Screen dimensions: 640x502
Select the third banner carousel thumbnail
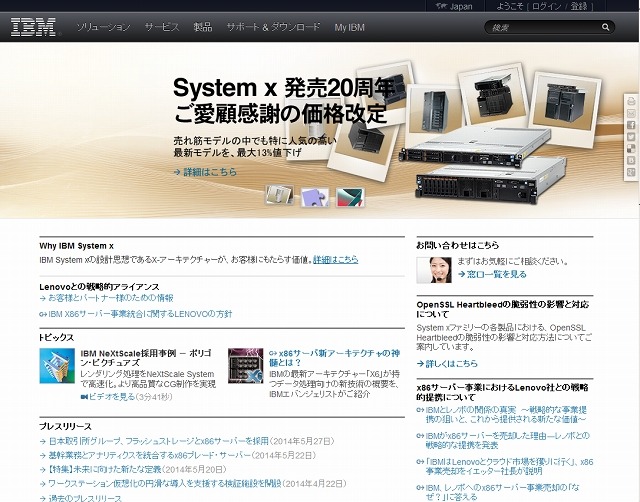coord(350,197)
